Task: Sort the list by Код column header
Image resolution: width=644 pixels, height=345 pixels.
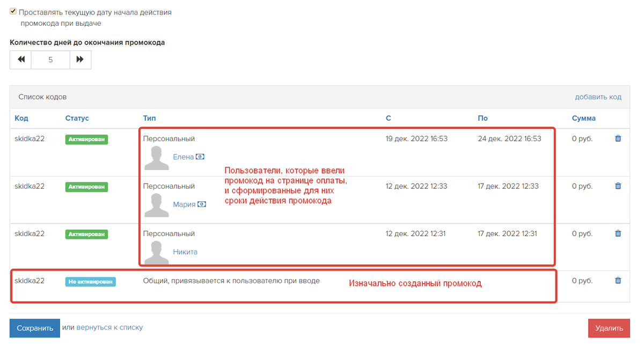Action: 21,118
